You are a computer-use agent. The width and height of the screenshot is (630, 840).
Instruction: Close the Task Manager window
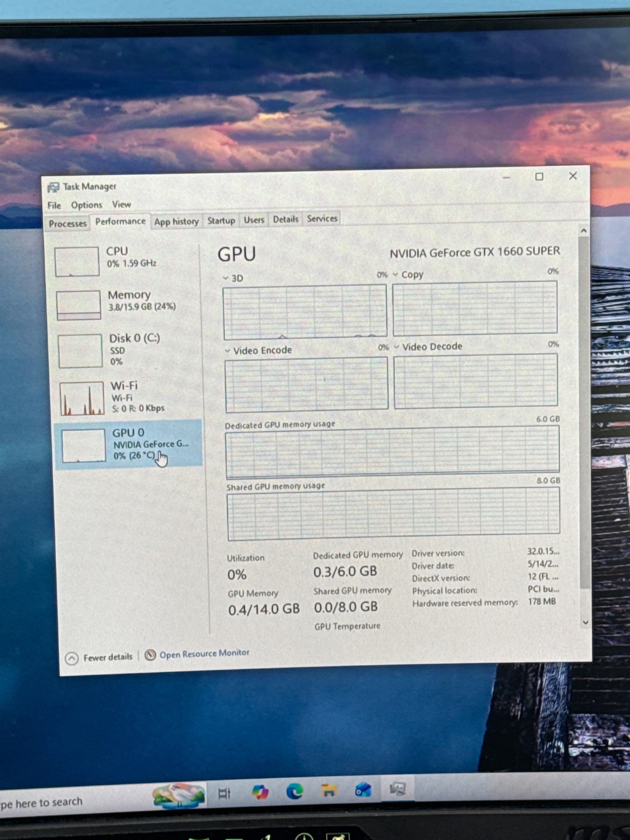click(x=573, y=176)
